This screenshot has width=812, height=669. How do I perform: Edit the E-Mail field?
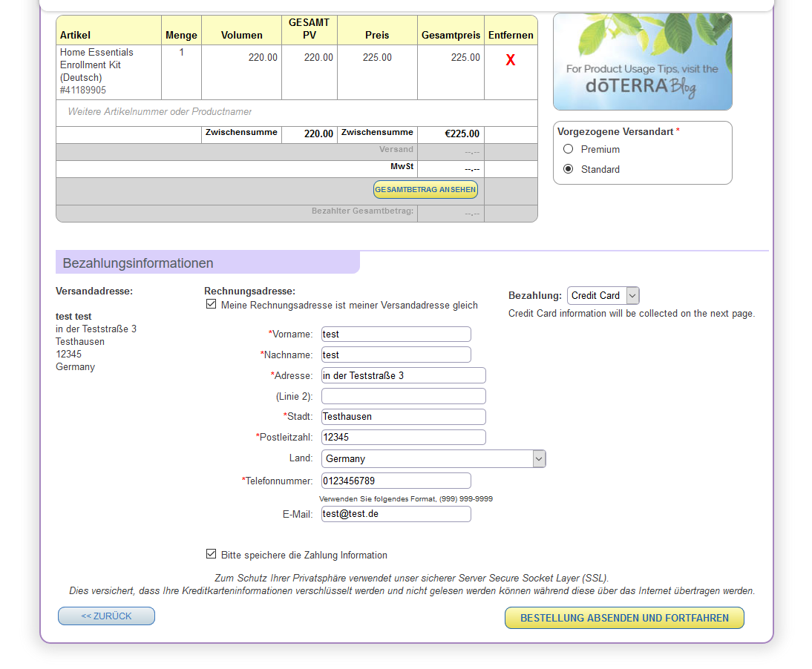396,514
